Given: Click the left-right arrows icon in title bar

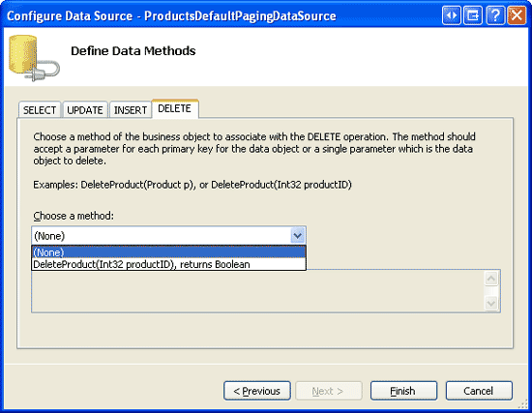Looking at the screenshot, I should pyautogui.click(x=452, y=15).
